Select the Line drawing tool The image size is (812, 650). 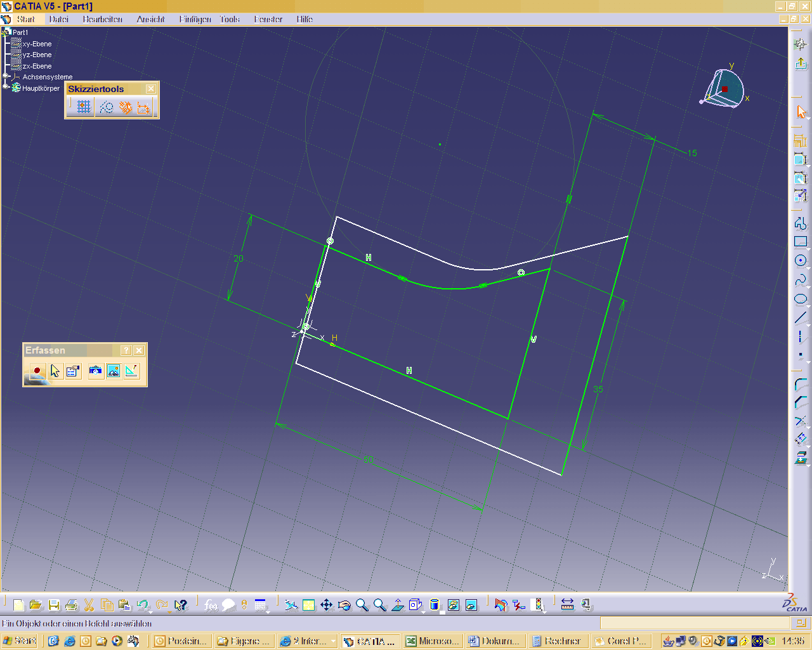click(801, 317)
